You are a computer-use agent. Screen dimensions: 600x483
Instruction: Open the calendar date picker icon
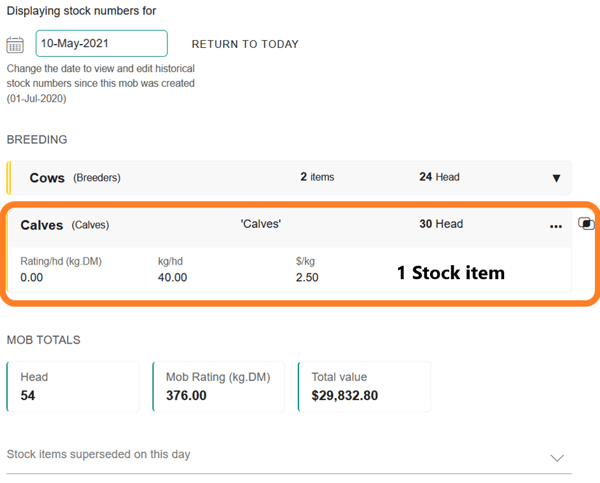pos(15,45)
